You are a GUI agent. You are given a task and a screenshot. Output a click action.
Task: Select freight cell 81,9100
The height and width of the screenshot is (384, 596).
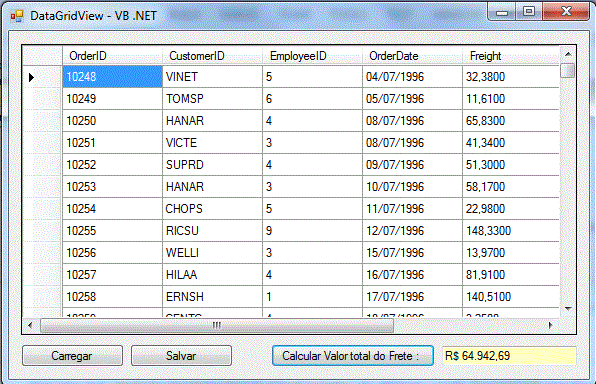(x=511, y=275)
